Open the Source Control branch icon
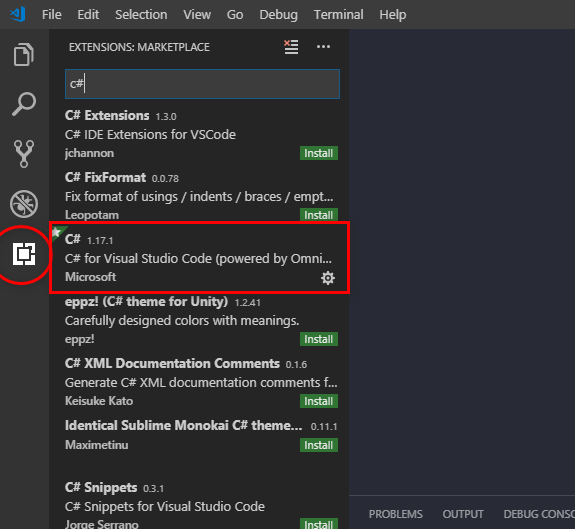 point(24,154)
